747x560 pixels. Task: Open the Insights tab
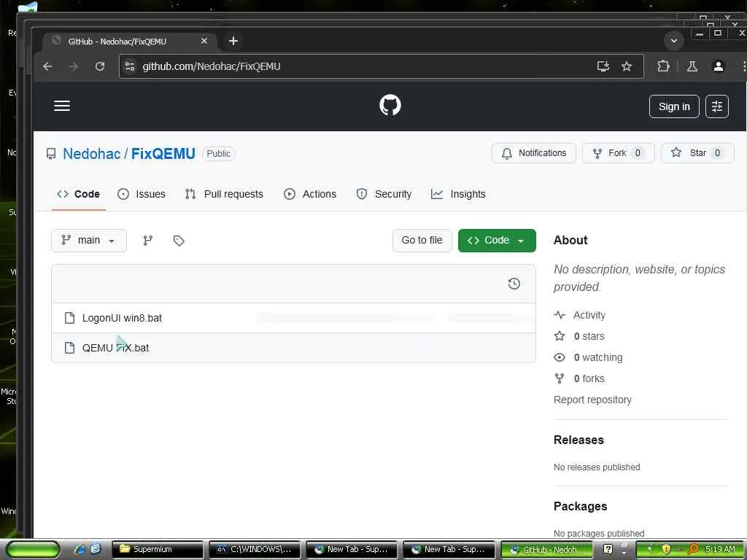click(458, 194)
